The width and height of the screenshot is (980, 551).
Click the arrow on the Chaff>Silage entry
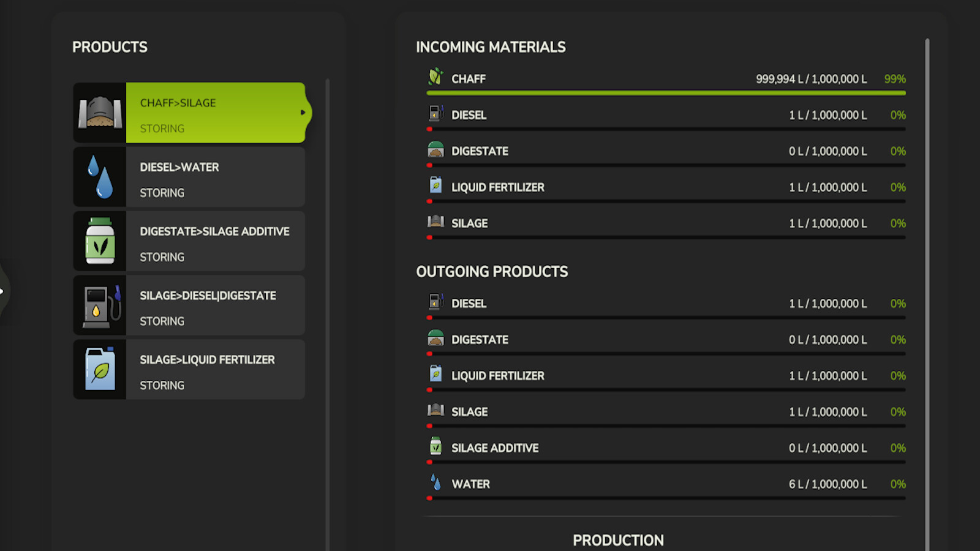pos(303,113)
